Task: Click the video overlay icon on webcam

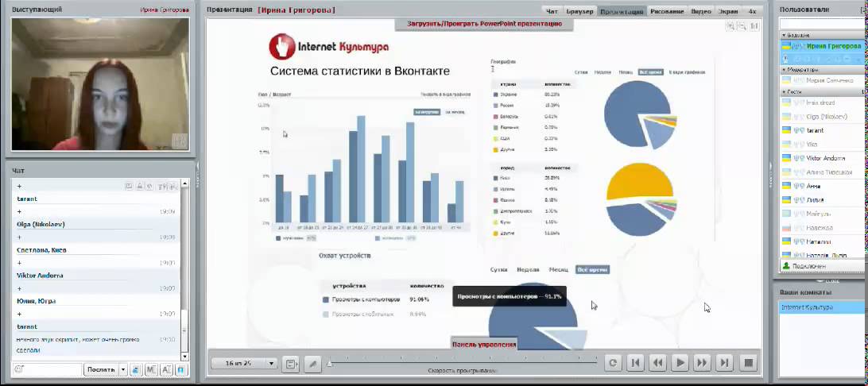Action: click(x=179, y=141)
